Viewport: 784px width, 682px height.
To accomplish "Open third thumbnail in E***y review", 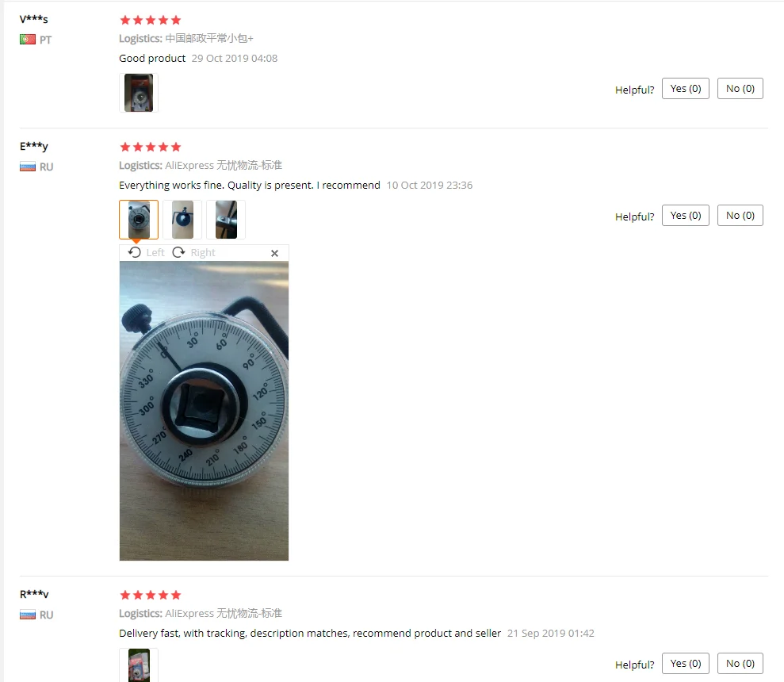I will [226, 220].
